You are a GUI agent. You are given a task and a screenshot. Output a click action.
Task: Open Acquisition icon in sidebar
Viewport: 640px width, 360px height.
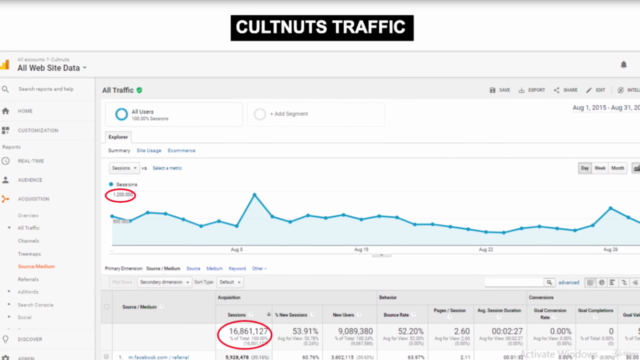point(5,199)
